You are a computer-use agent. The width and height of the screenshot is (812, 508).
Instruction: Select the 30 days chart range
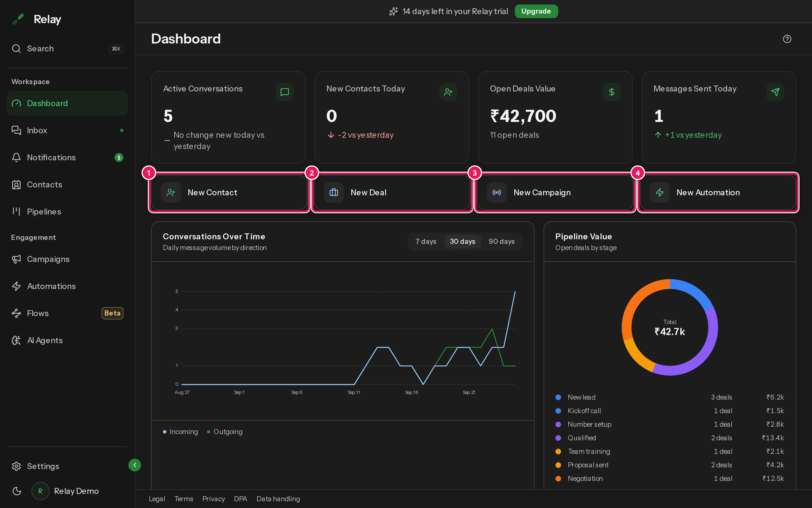462,242
